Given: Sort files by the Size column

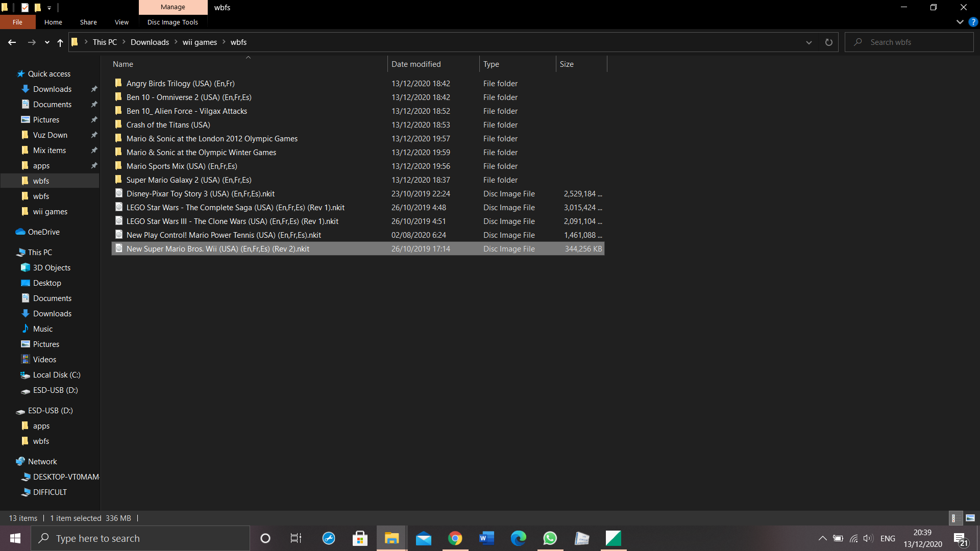Looking at the screenshot, I should [581, 64].
